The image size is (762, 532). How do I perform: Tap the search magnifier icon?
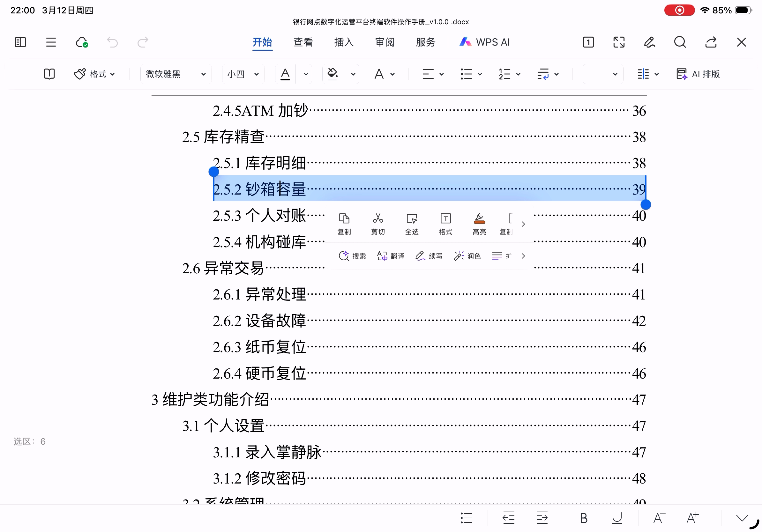680,42
